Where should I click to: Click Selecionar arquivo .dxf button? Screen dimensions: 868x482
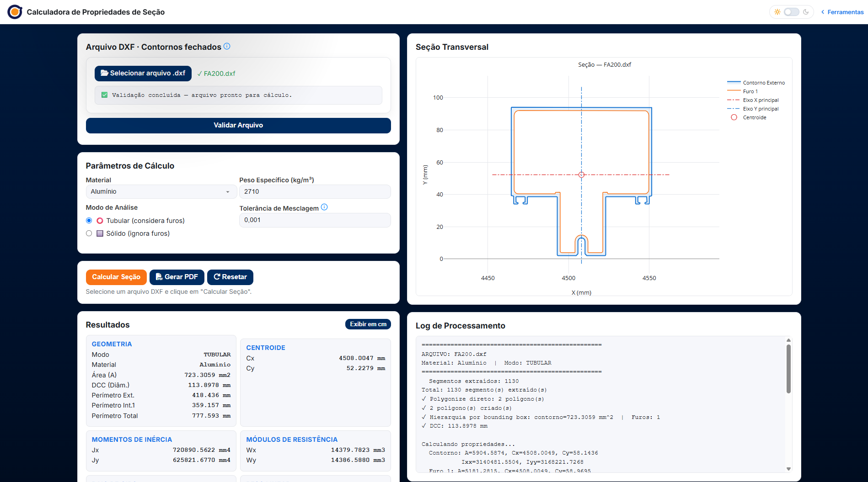point(143,73)
